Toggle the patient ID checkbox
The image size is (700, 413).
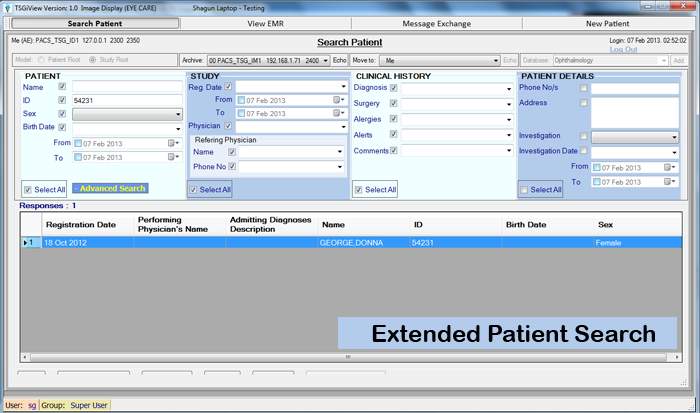coord(62,100)
